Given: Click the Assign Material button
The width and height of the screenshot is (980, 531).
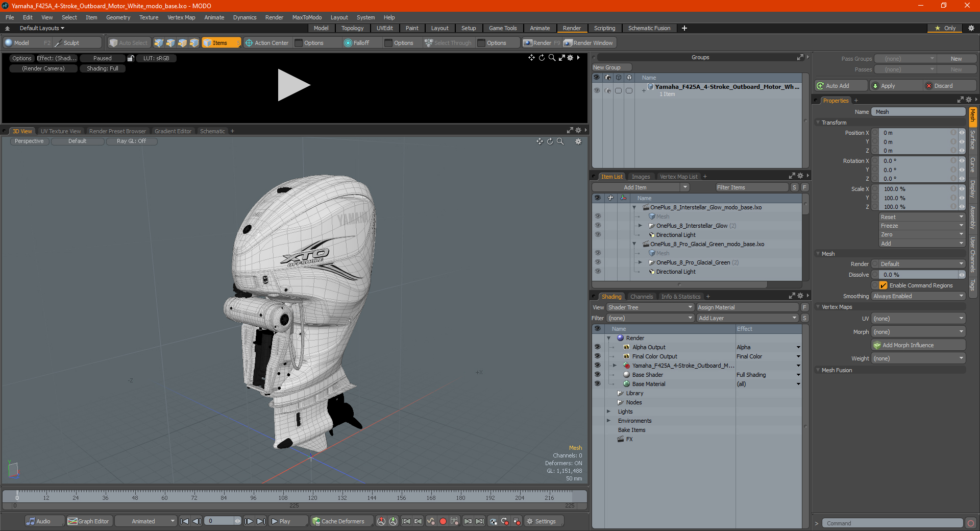Looking at the screenshot, I should point(747,307).
